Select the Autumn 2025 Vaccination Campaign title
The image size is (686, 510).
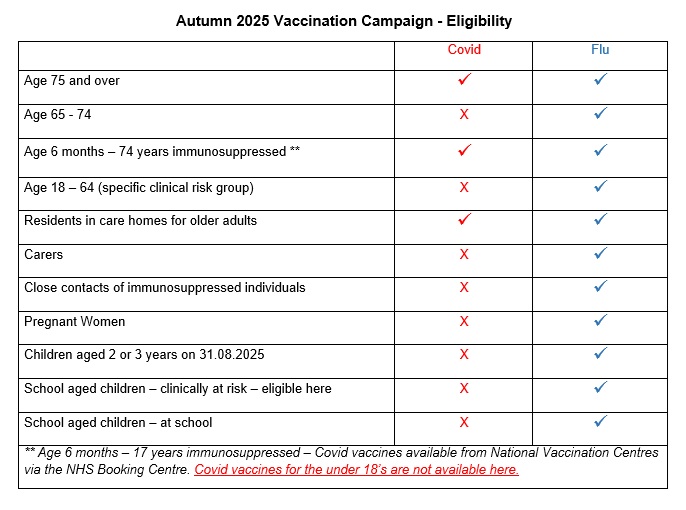click(343, 21)
